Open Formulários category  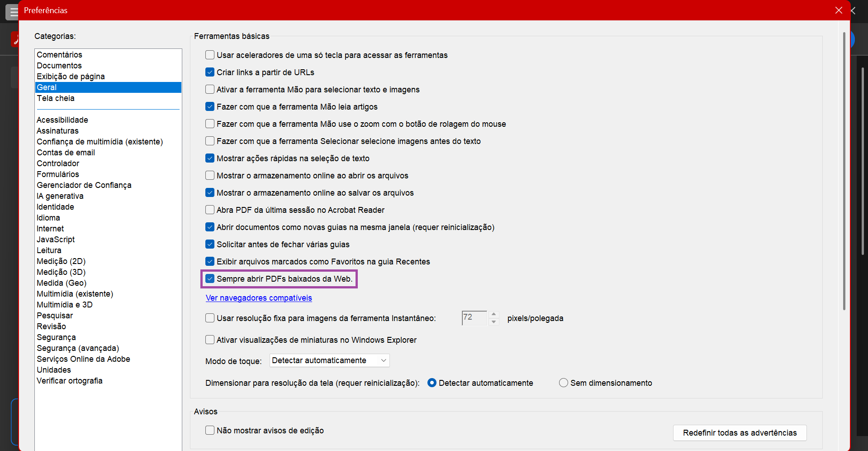coord(108,174)
